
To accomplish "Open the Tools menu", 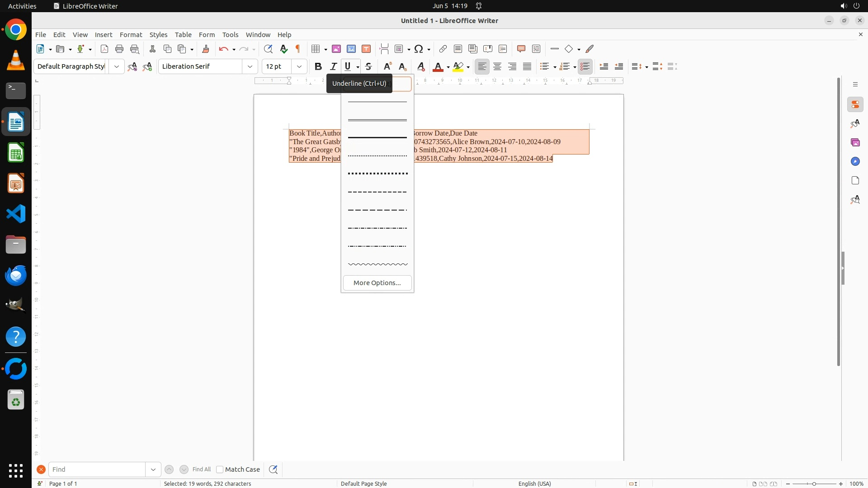I will point(230,35).
